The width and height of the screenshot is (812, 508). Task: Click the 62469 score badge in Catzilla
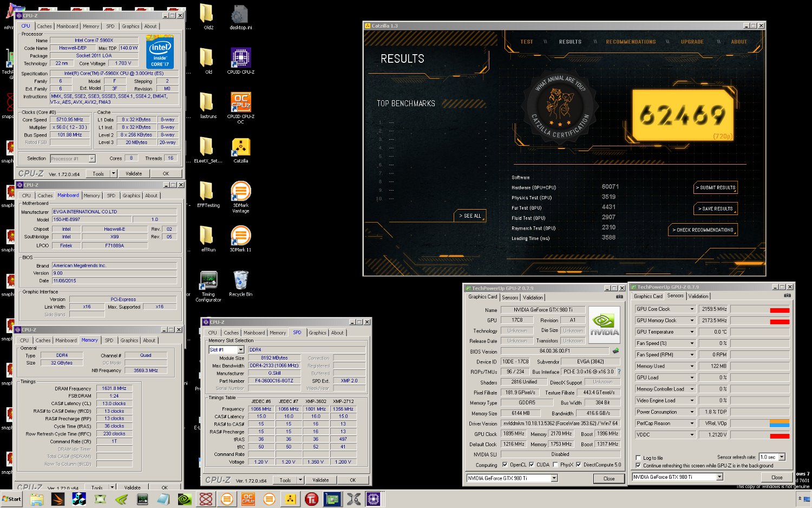click(683, 115)
